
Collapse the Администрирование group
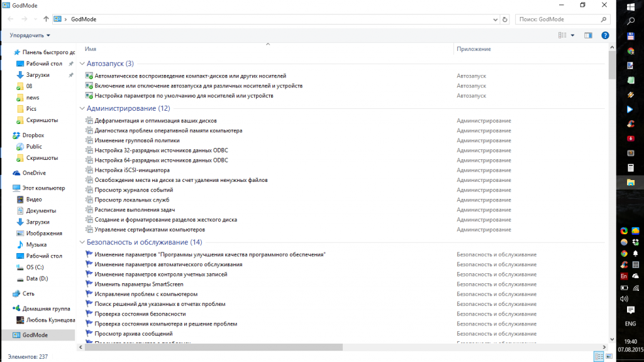pyautogui.click(x=81, y=108)
